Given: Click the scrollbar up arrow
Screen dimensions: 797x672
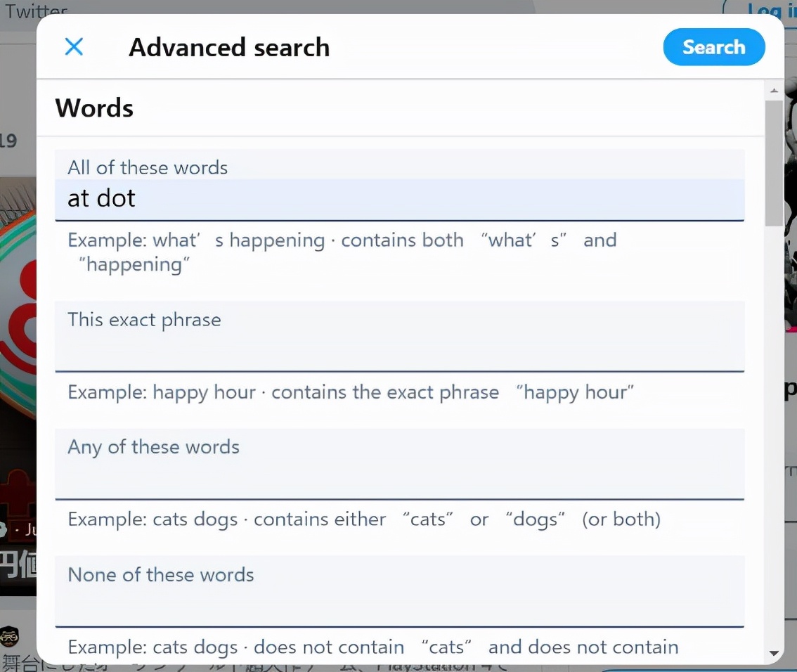Looking at the screenshot, I should tap(774, 91).
